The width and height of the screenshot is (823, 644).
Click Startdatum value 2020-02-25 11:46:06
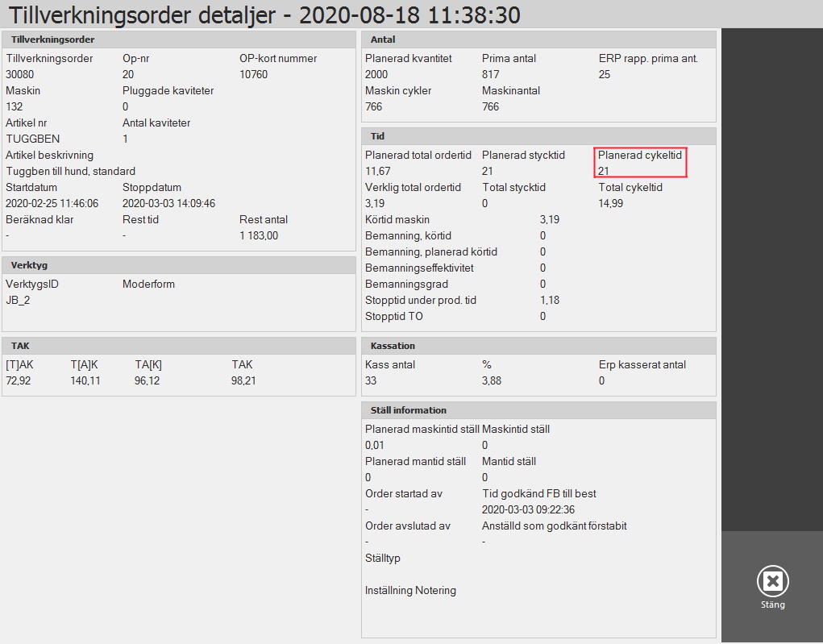pos(52,204)
